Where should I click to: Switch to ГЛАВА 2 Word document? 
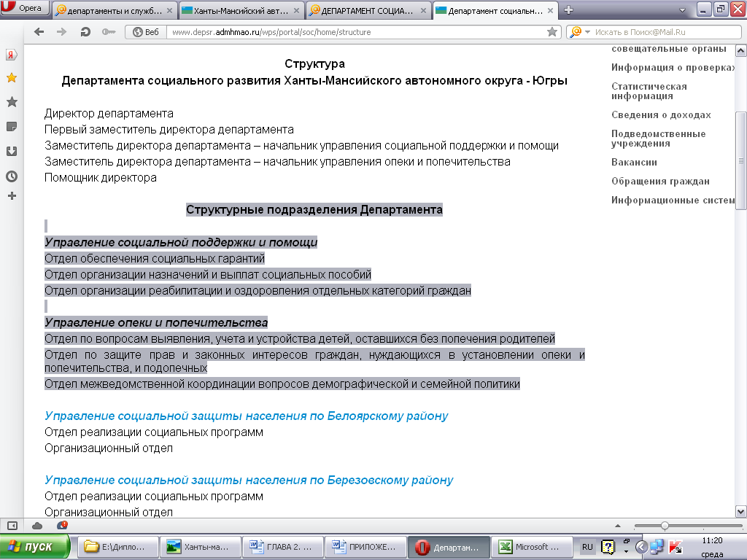coord(282,547)
